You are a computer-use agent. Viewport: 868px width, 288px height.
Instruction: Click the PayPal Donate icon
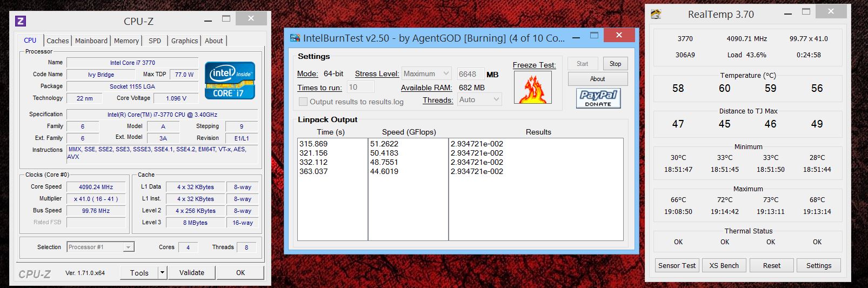point(598,98)
